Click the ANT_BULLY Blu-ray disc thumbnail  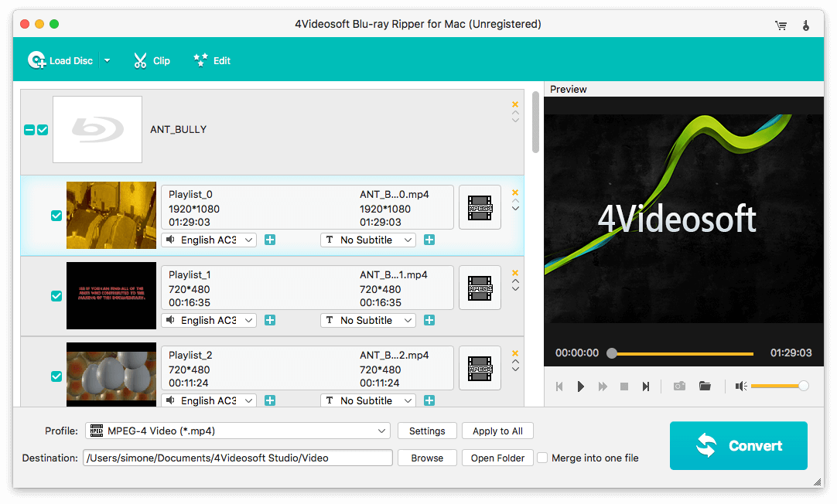pos(97,129)
